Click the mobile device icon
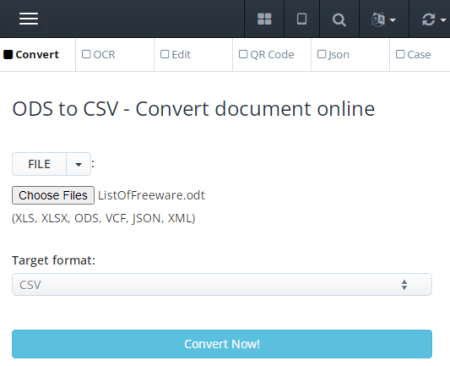This screenshot has width=450, height=366. 302,19
